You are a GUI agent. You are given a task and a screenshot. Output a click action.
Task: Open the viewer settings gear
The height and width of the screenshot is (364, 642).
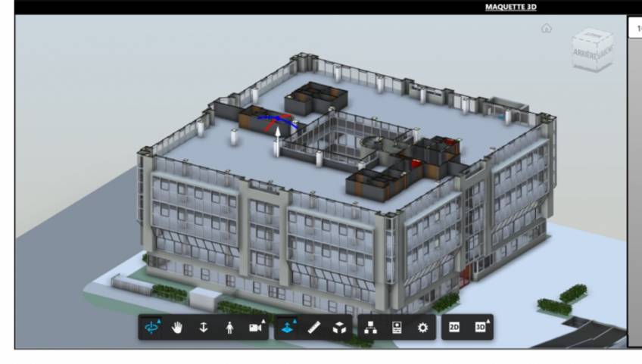[x=422, y=328]
